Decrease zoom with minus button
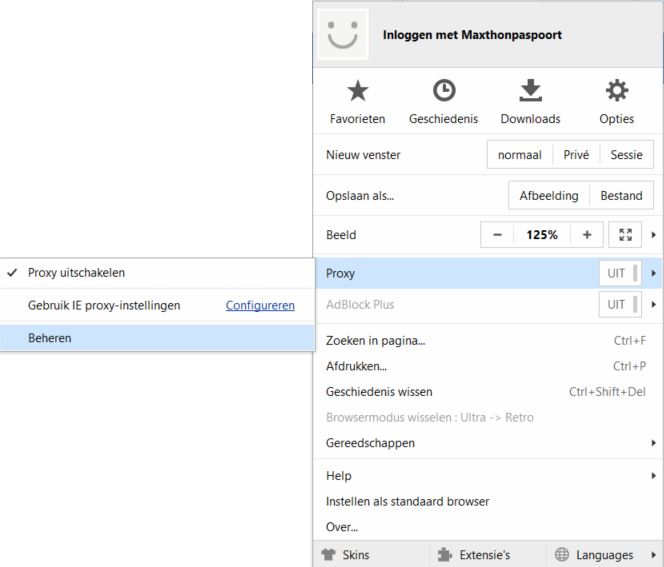 coord(498,235)
